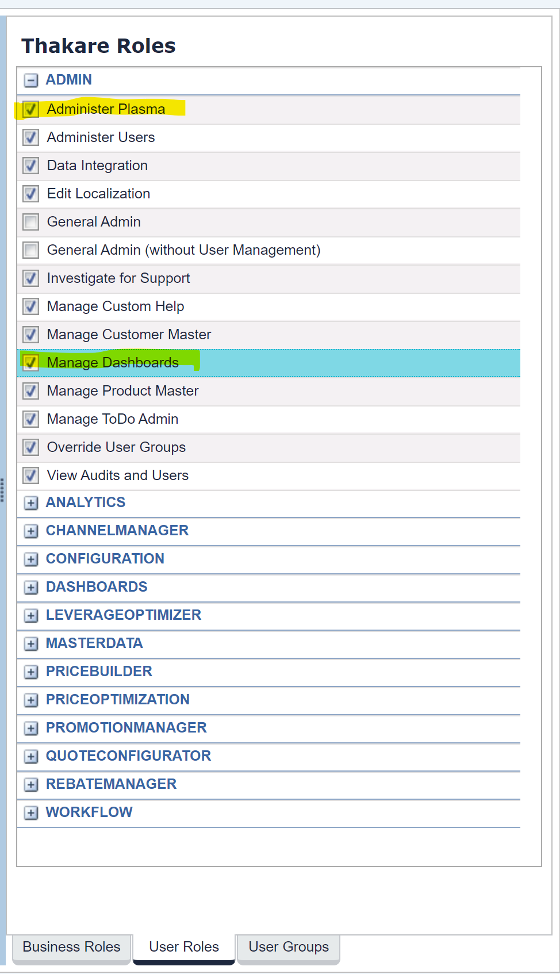Collapse the ADMIN section
The width and height of the screenshot is (560, 974).
point(31,80)
